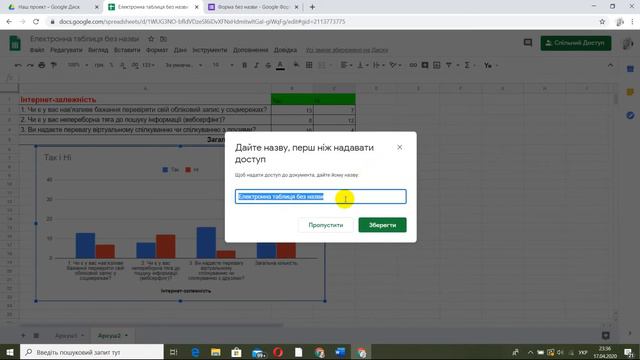Screen dimensions: 640x360
Task: Click the Спільний доступ share button
Action: [x=576, y=43]
